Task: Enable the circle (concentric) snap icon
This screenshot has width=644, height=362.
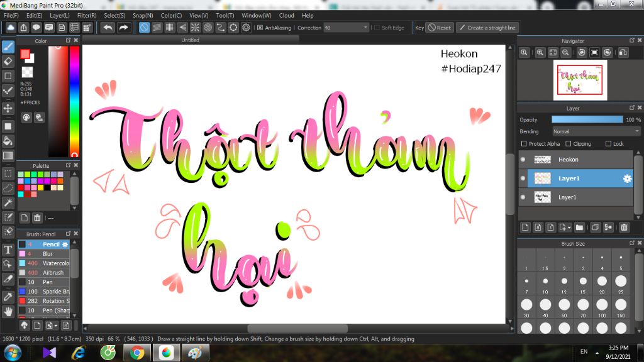Action: [208, 28]
